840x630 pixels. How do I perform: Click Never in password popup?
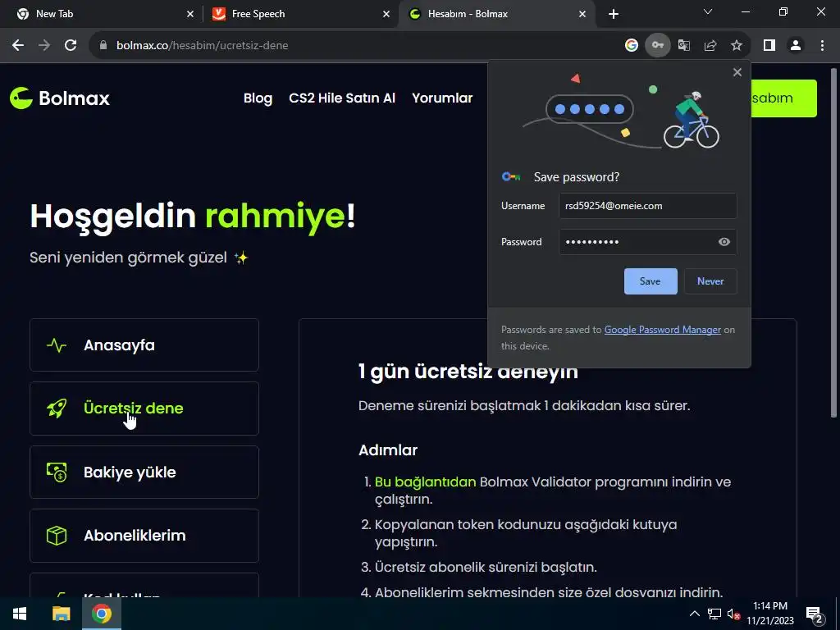coord(710,281)
